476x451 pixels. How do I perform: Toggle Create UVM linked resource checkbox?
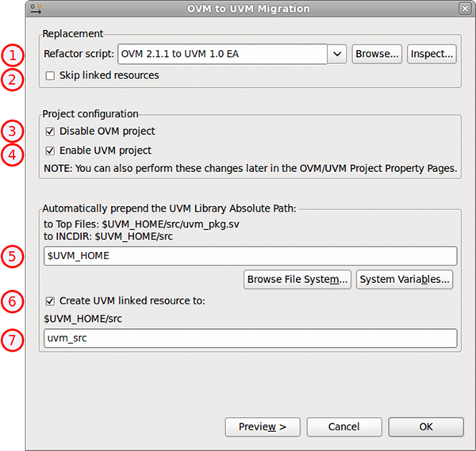50,301
